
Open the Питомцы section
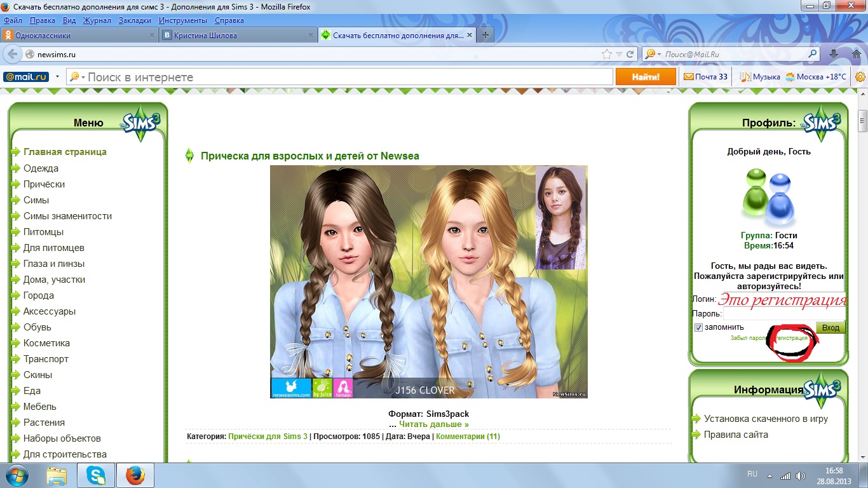click(x=43, y=232)
